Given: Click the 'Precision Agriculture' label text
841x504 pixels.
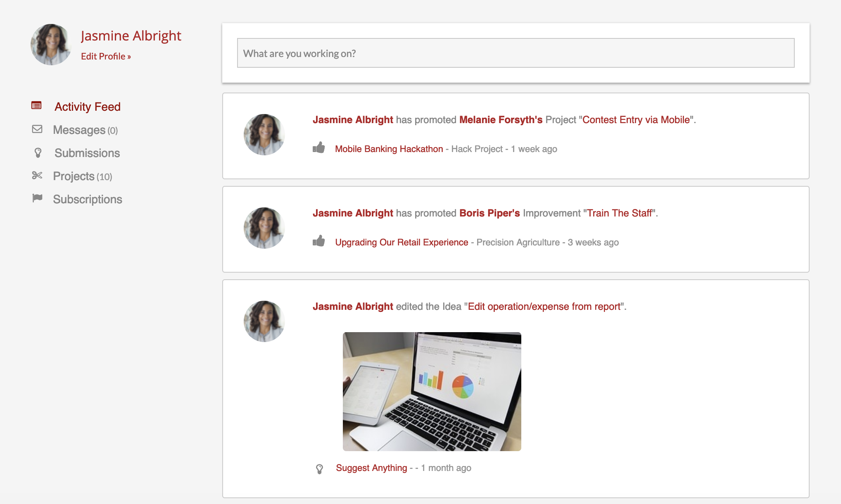Looking at the screenshot, I should tap(518, 242).
